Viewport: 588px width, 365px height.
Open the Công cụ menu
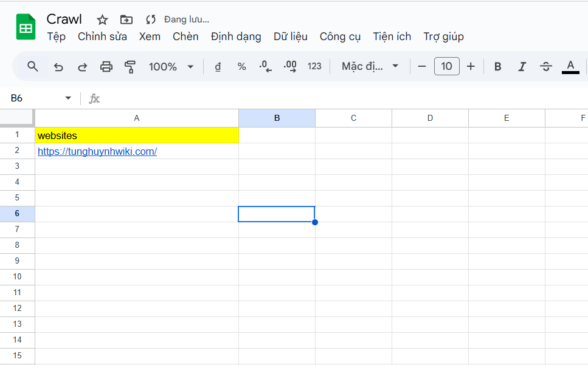click(x=340, y=36)
